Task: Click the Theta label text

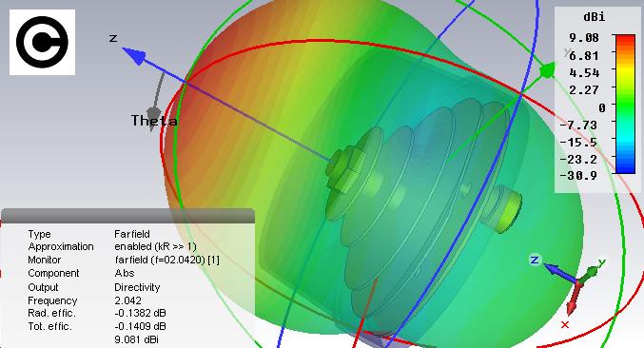Action: (x=154, y=121)
